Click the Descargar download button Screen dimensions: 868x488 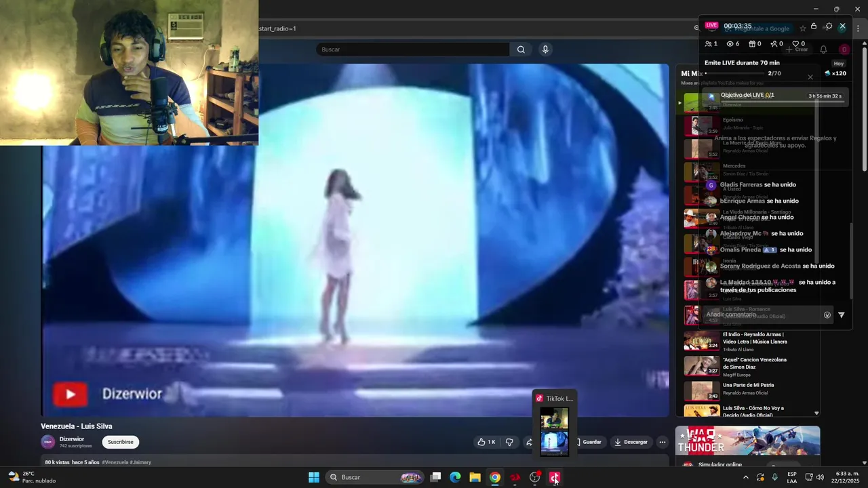(631, 442)
